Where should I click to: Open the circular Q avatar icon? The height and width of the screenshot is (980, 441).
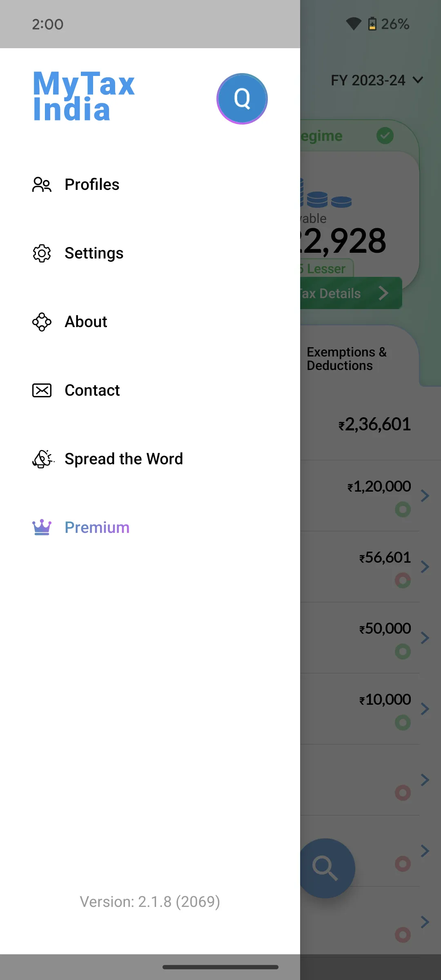242,98
